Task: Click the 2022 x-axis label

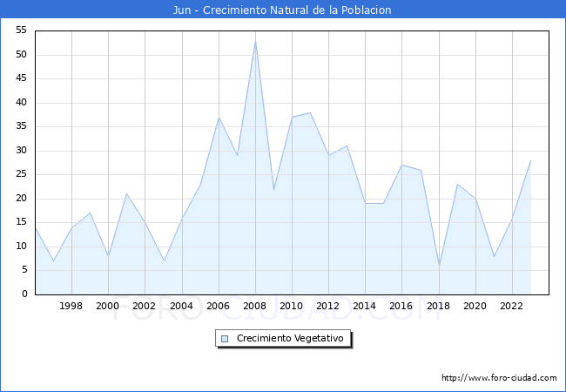Action: click(x=511, y=306)
